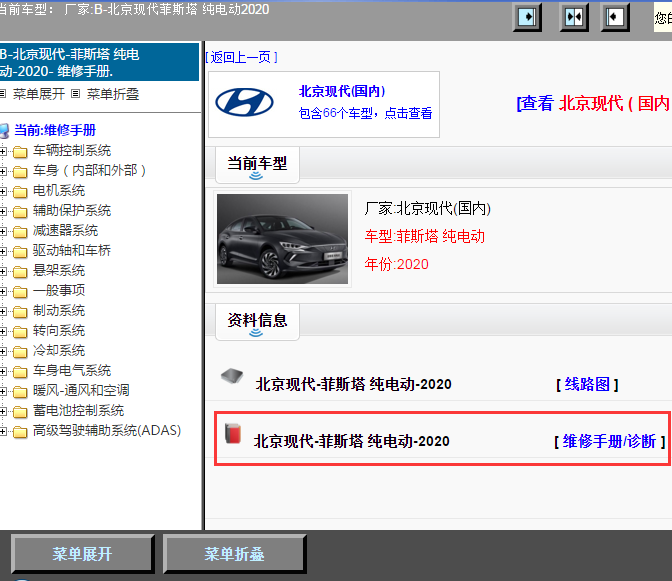Screen dimensions: 672x581
Task: Click the 车型:菲斯塔 纯电动 text
Action: point(425,237)
